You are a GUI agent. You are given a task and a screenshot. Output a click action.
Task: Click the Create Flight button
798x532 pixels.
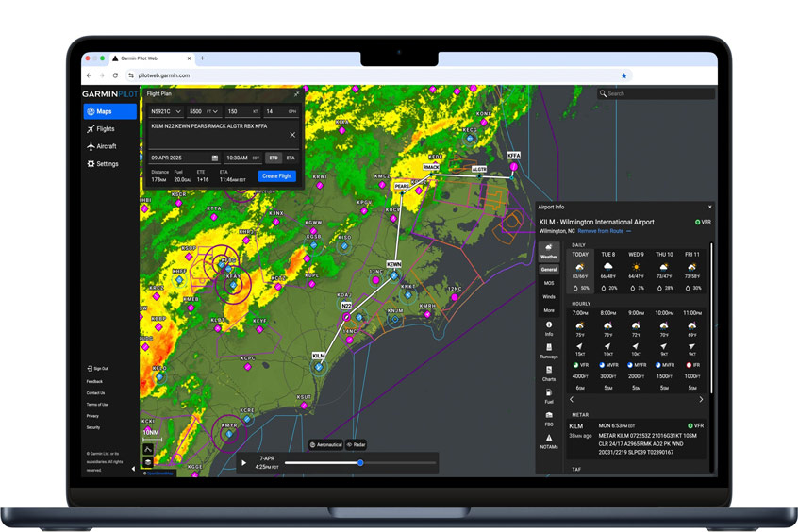(x=276, y=176)
